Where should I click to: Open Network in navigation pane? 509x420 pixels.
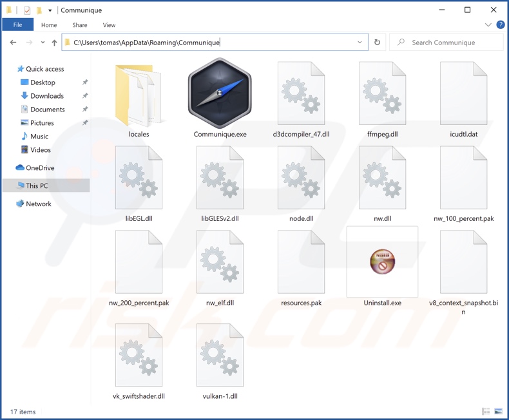click(34, 204)
